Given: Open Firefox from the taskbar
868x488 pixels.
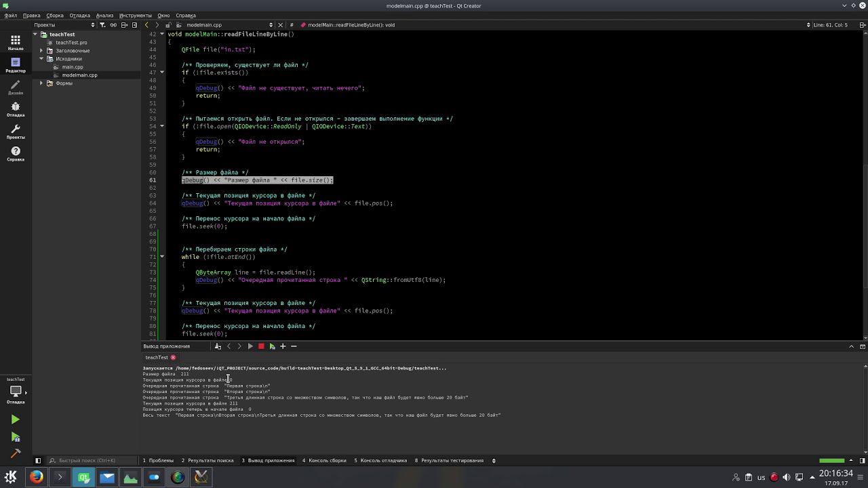Looking at the screenshot, I should click(37, 477).
